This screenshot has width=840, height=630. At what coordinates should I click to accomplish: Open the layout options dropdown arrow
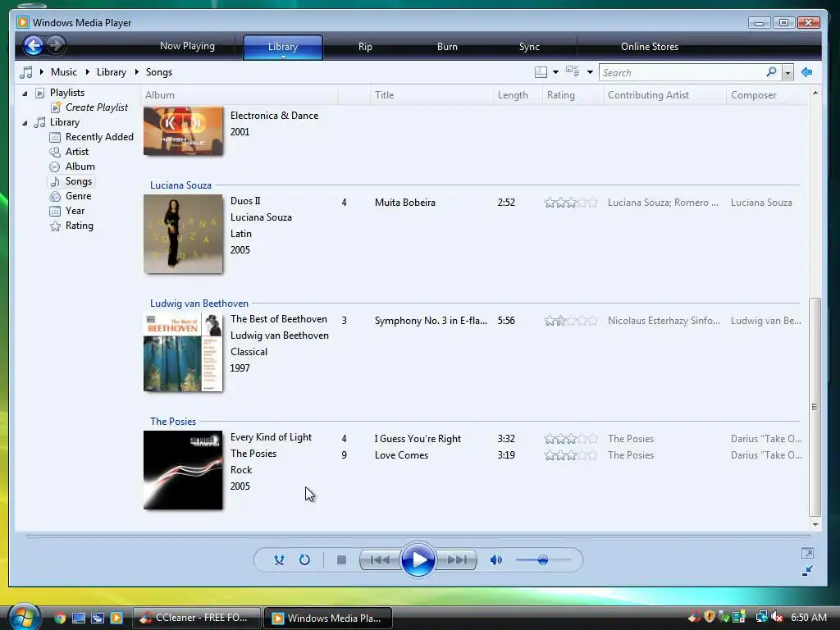pos(555,72)
